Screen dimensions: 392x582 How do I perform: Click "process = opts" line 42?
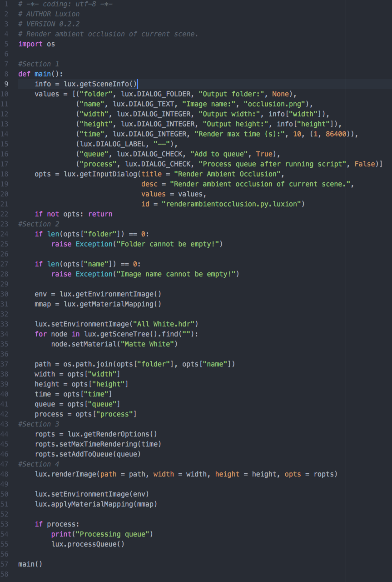(x=86, y=414)
